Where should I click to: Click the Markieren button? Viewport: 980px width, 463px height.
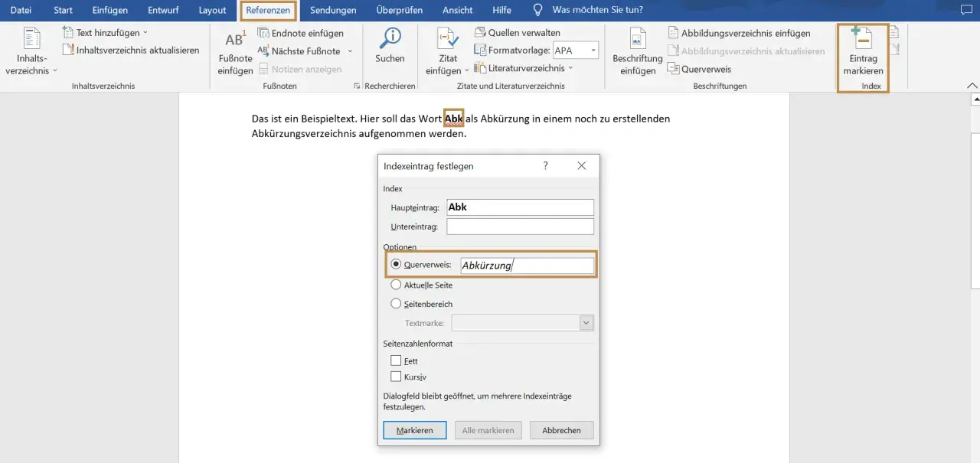point(415,430)
